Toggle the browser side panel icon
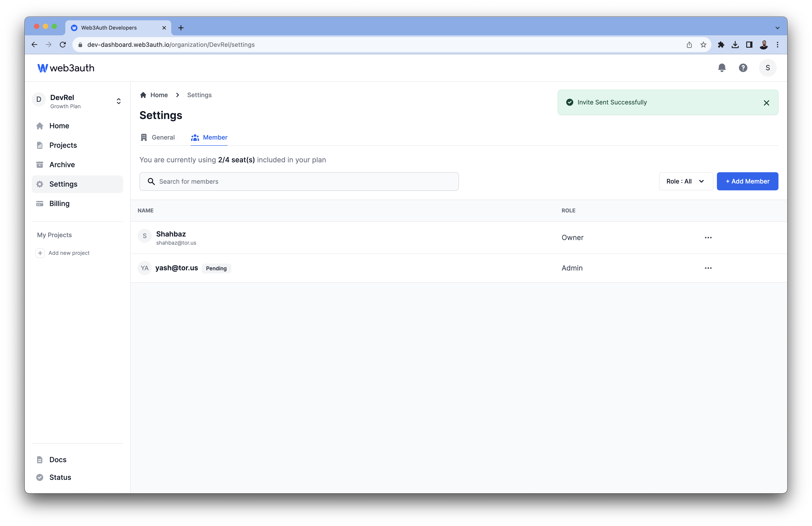The width and height of the screenshot is (812, 526). [x=749, y=45]
